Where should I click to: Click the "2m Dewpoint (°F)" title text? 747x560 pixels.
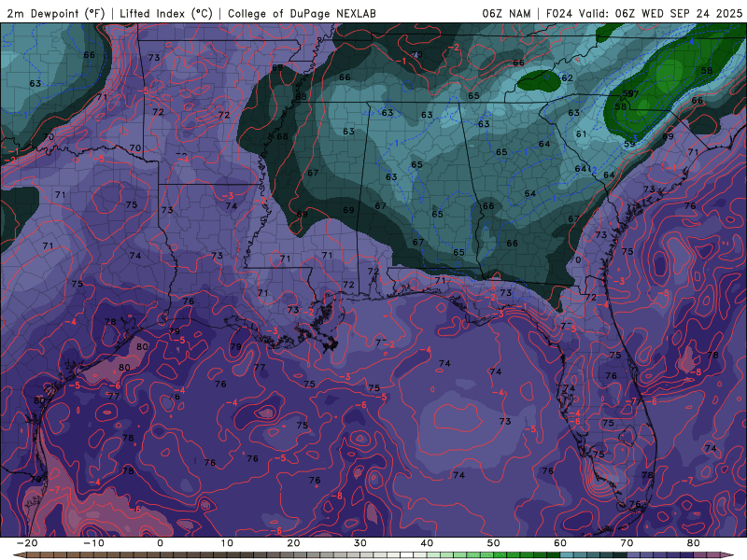click(x=56, y=13)
